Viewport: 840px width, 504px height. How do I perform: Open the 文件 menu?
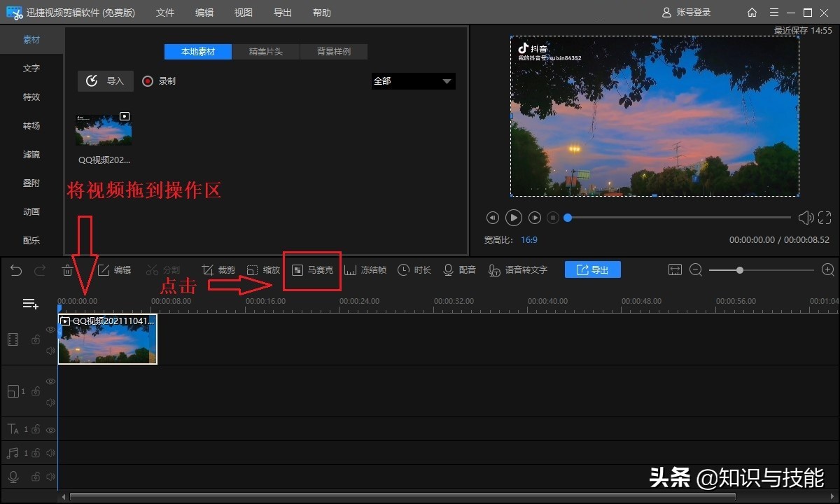click(165, 13)
